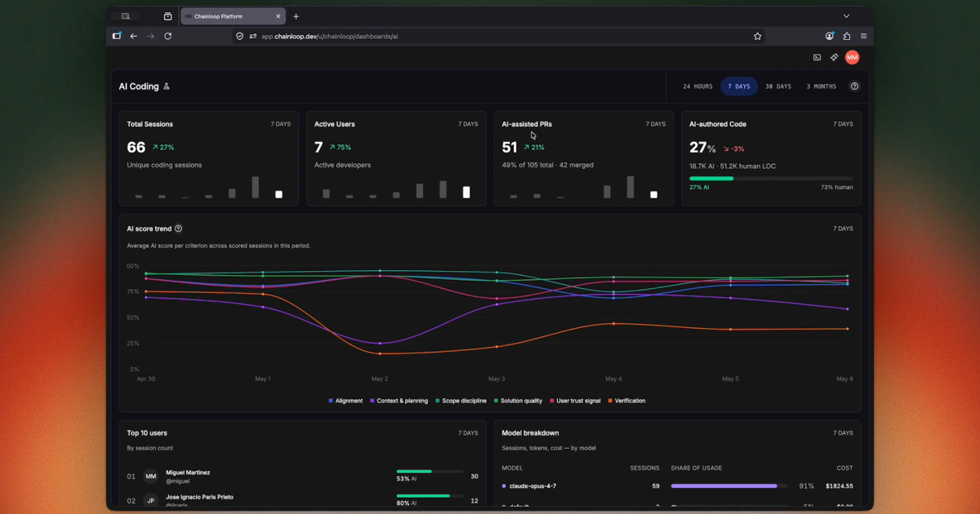
Task: Close the Chainloop Platform tab
Action: (278, 16)
